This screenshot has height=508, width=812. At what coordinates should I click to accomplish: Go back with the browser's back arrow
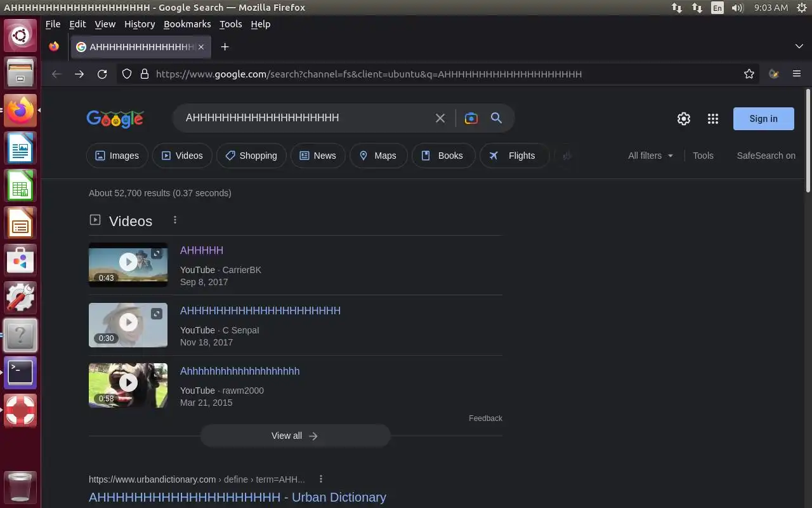coord(56,74)
